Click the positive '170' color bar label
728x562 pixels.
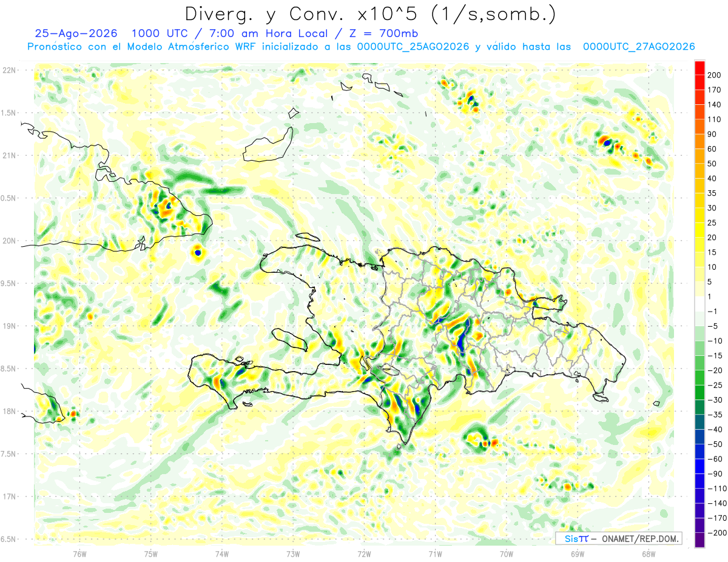(715, 89)
